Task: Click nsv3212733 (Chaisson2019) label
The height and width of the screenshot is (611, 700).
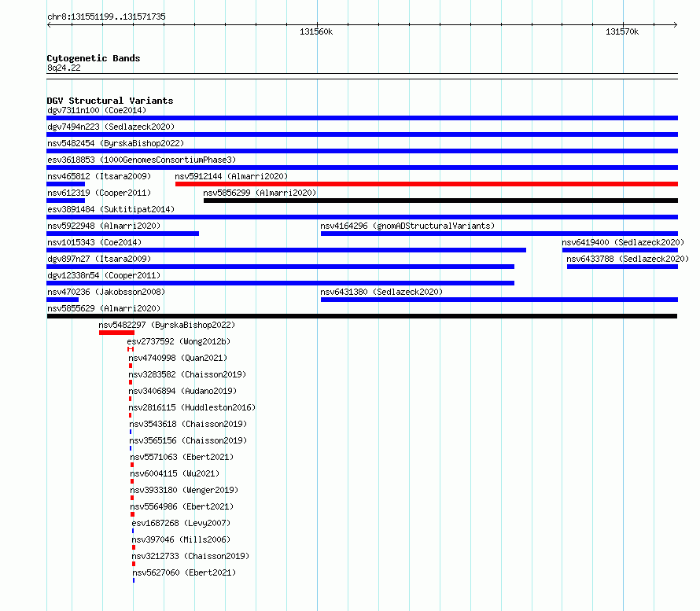Action: [190, 556]
